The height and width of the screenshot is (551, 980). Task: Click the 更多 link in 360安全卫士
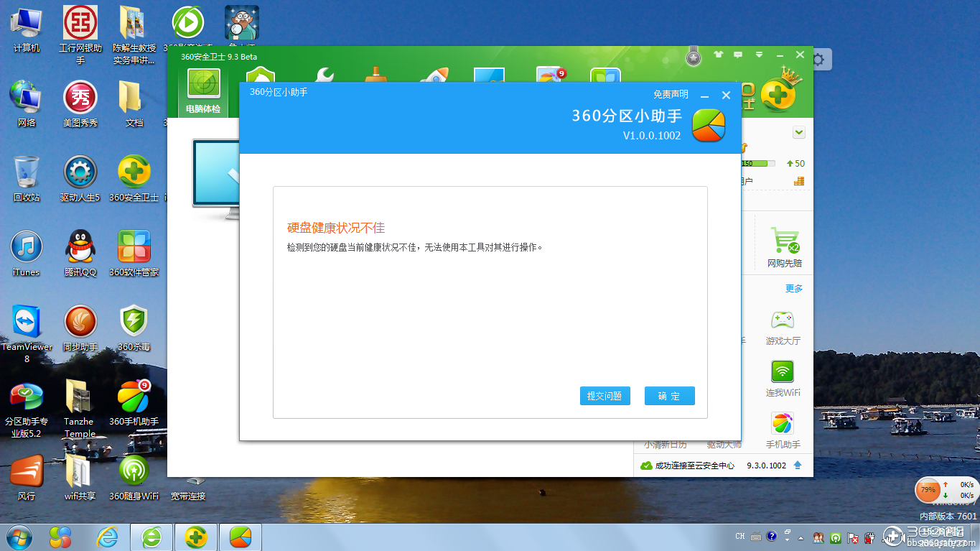794,288
